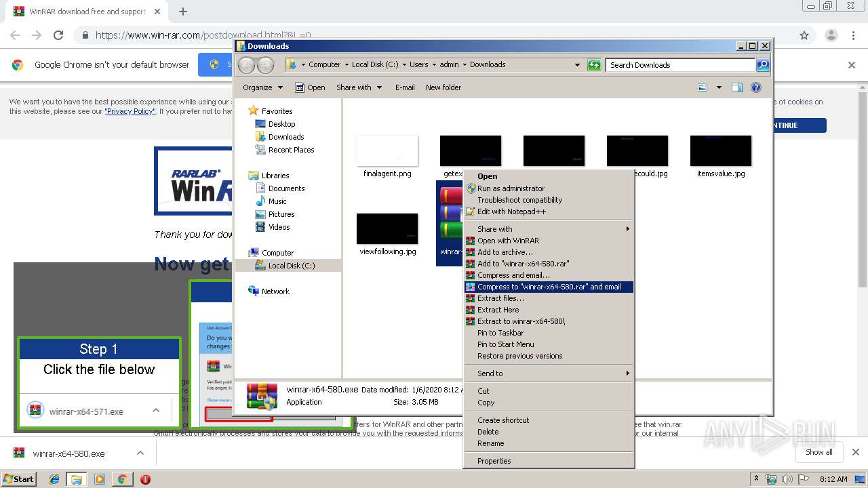Click Show all downloads button

coord(819,452)
